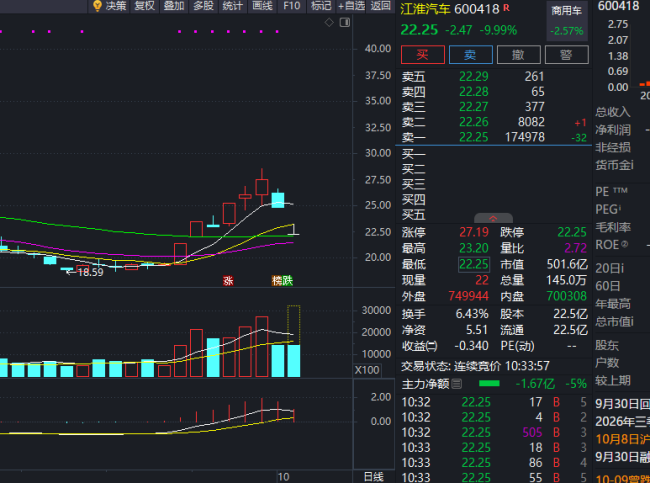Screen dimensions: 650x483
Task: Open the 主力净额 list icon
Action: point(456,384)
